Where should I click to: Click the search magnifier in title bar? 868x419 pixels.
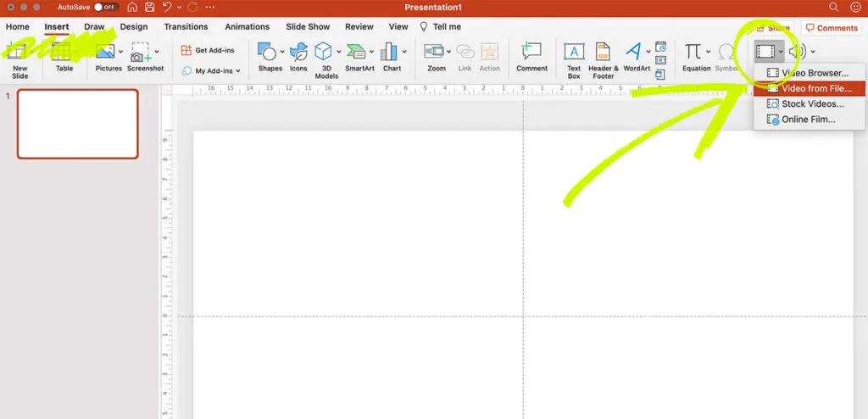coord(834,7)
